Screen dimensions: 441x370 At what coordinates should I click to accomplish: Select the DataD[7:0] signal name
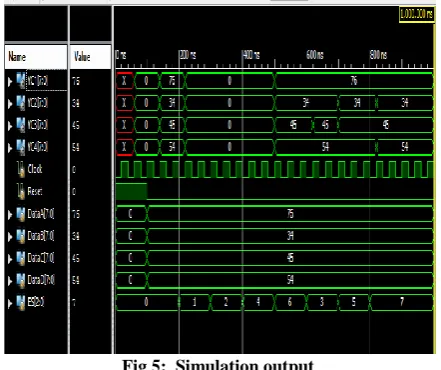[x=41, y=280]
